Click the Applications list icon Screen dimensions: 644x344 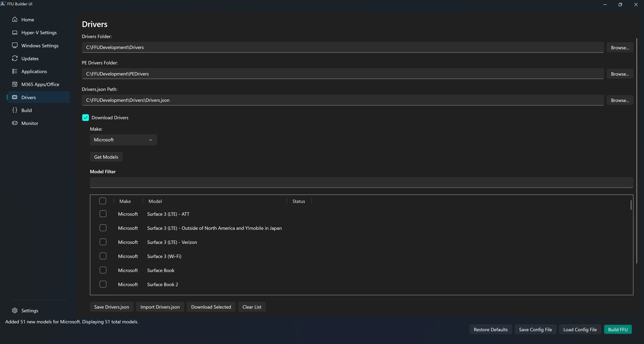click(15, 71)
